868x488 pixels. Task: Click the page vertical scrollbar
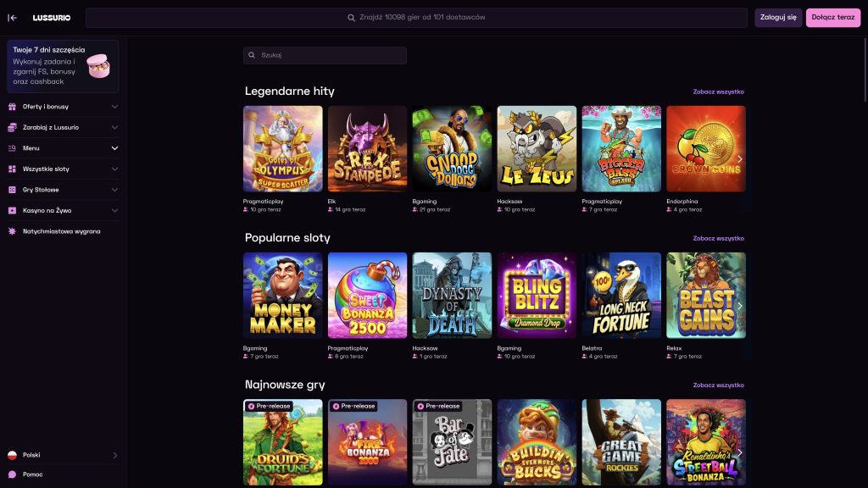(865, 70)
